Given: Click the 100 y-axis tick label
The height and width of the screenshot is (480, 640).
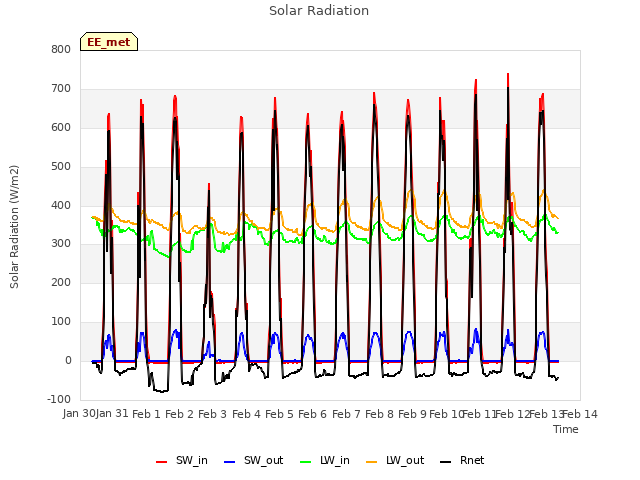Looking at the screenshot, I should point(61,322).
